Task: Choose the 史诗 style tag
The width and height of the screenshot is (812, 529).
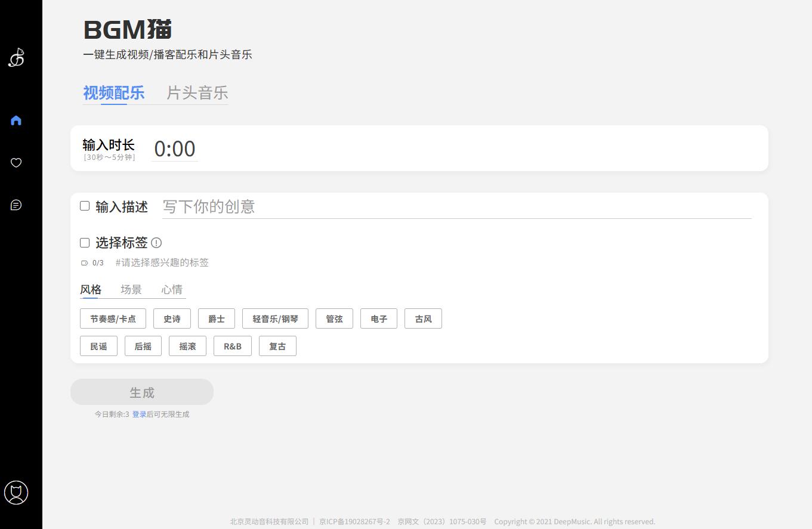Action: click(172, 318)
